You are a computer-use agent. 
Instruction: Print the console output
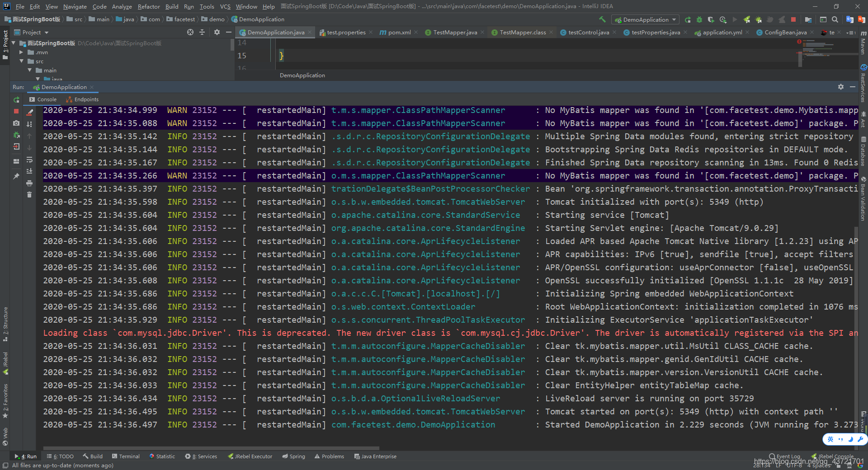coord(29,183)
